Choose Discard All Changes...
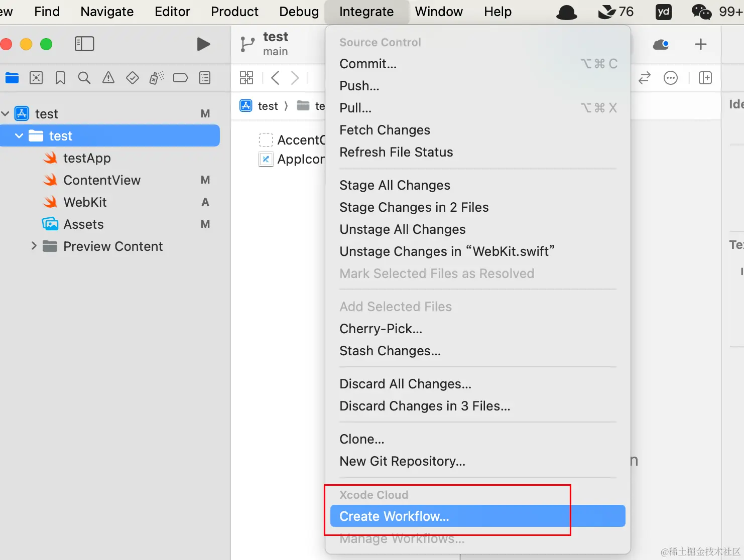 pos(478,384)
